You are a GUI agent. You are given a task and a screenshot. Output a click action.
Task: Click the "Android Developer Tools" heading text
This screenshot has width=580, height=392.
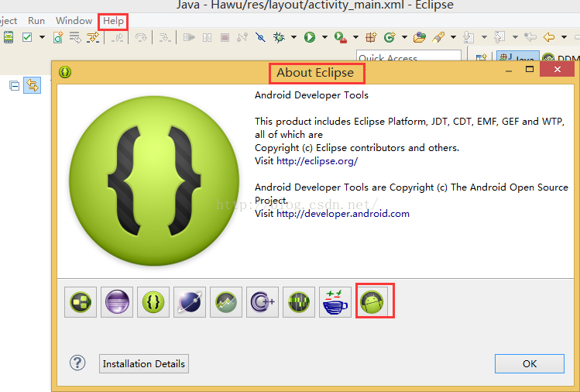point(311,95)
